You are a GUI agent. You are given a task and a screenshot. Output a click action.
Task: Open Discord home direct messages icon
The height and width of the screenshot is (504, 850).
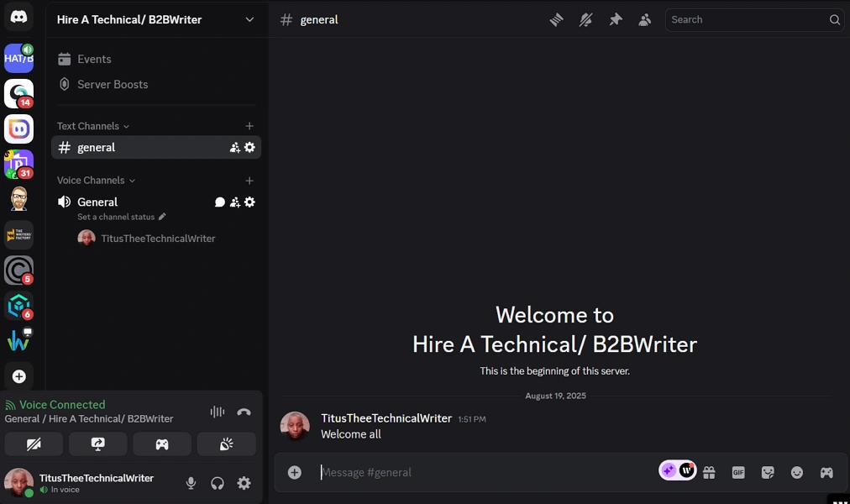(19, 17)
